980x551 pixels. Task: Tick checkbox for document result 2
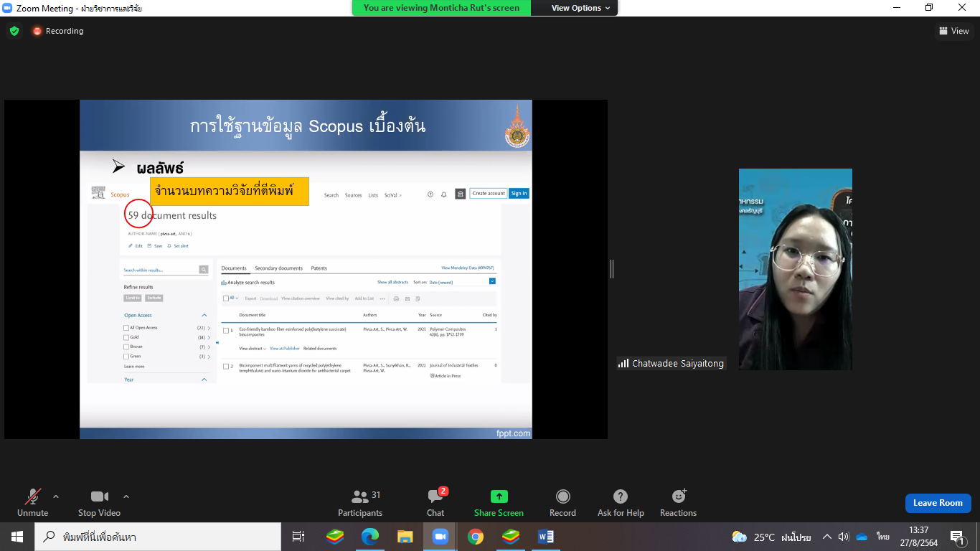pyautogui.click(x=225, y=367)
